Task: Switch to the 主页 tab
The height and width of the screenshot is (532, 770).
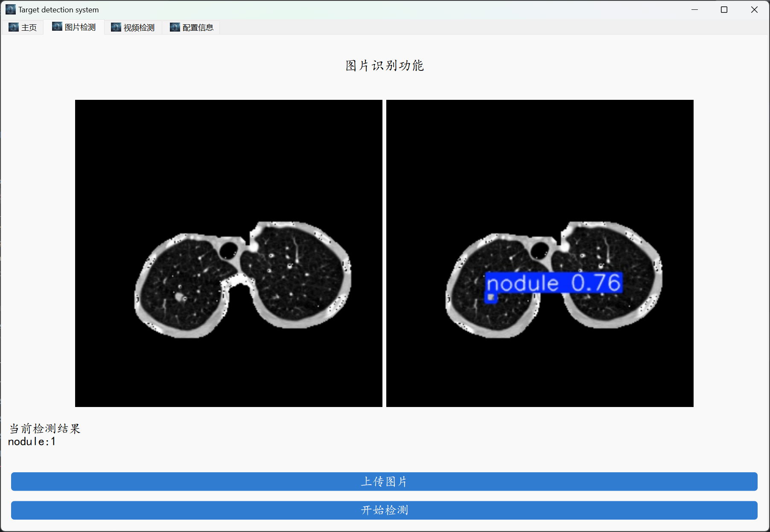Action: tap(23, 27)
